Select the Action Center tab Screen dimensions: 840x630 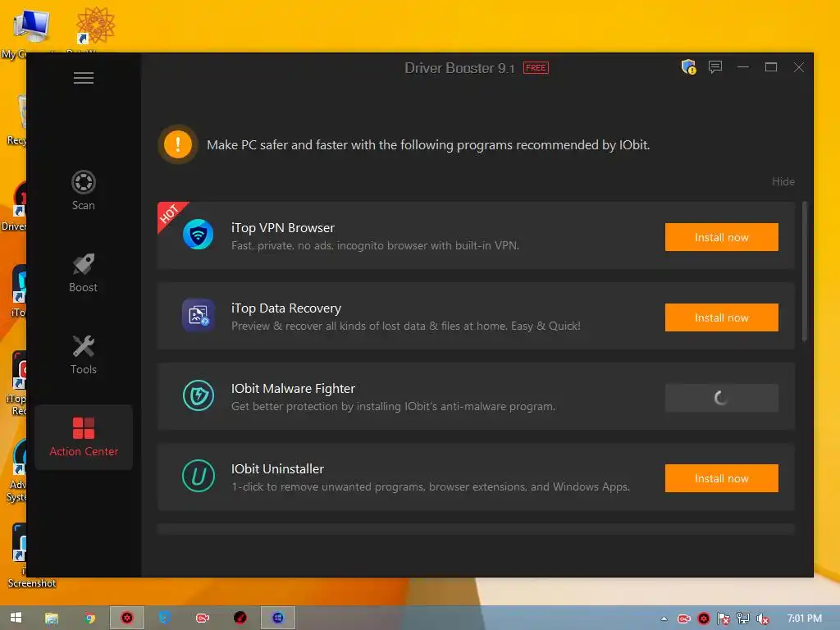click(84, 437)
